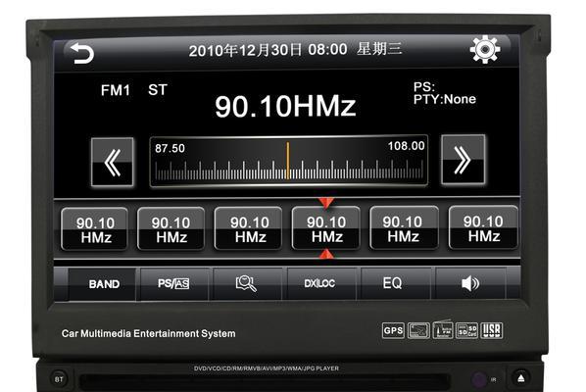This screenshot has height=392, width=586.
Task: Tap the date and time display
Action: pos(296,50)
